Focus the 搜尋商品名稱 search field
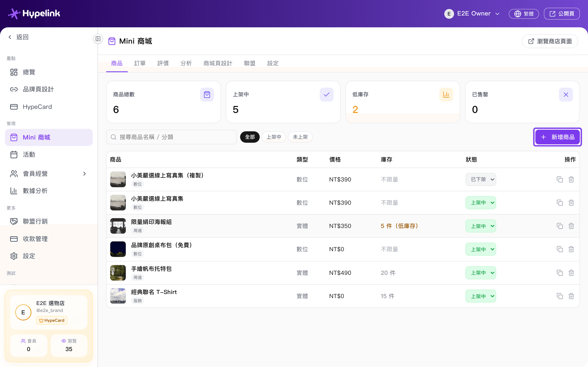This screenshot has height=367, width=588. point(171,137)
